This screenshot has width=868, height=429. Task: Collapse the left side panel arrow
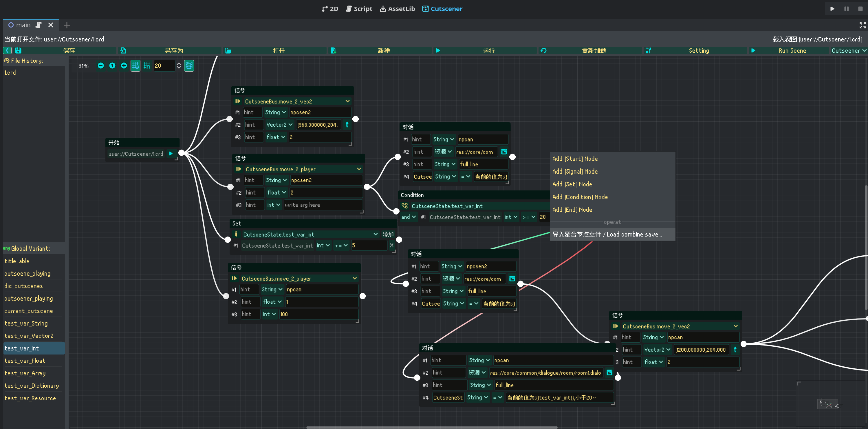click(x=8, y=51)
